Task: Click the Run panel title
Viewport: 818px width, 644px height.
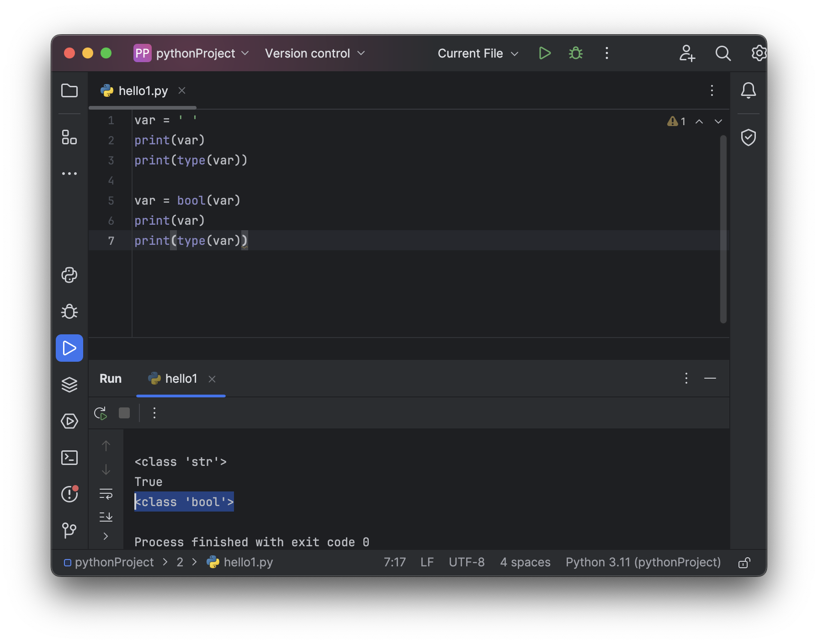Action: (x=111, y=379)
